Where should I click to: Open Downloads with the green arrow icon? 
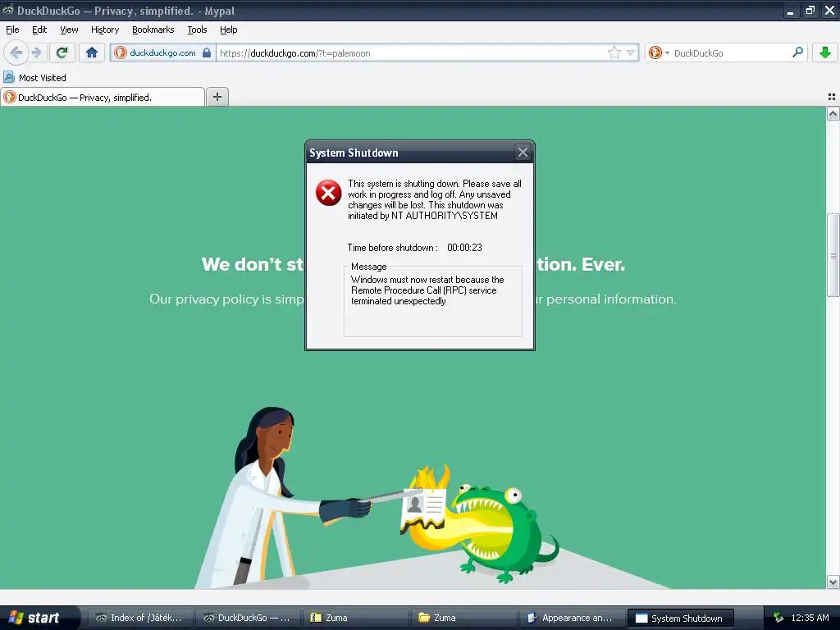click(x=825, y=52)
